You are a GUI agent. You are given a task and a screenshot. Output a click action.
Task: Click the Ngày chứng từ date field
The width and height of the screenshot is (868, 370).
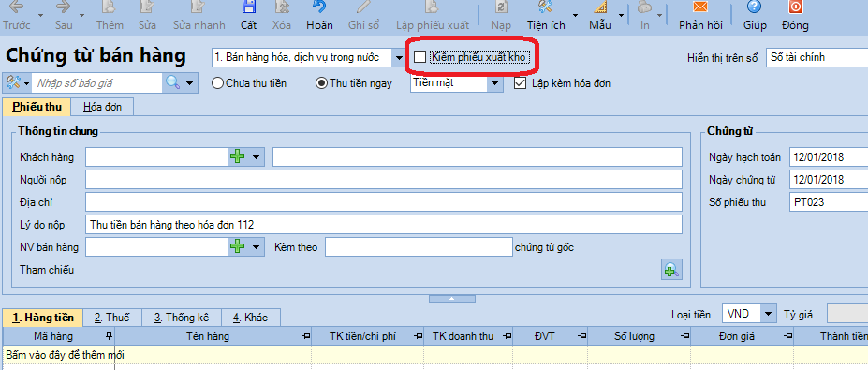tap(829, 180)
